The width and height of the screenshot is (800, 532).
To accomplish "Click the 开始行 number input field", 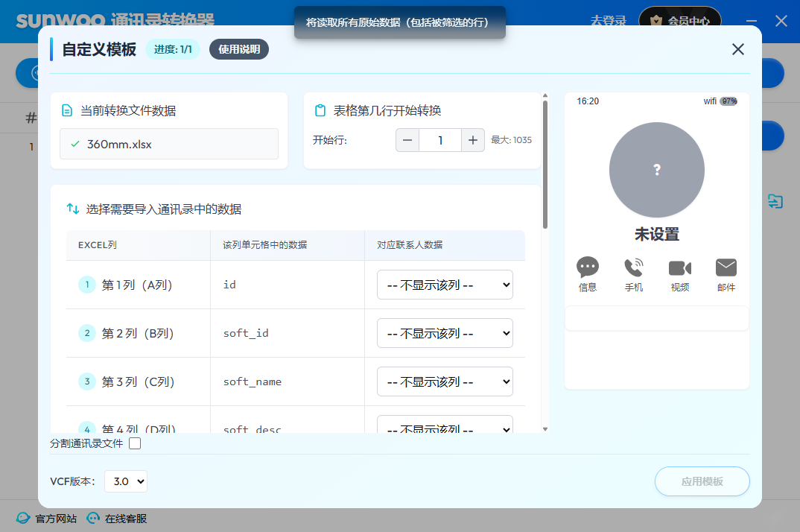I will pos(439,140).
